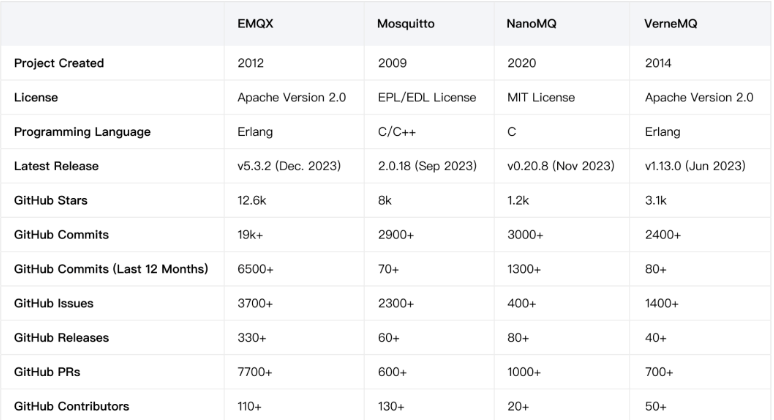Select the GitHub PRs row label
This screenshot has width=774, height=420.
[x=46, y=372]
